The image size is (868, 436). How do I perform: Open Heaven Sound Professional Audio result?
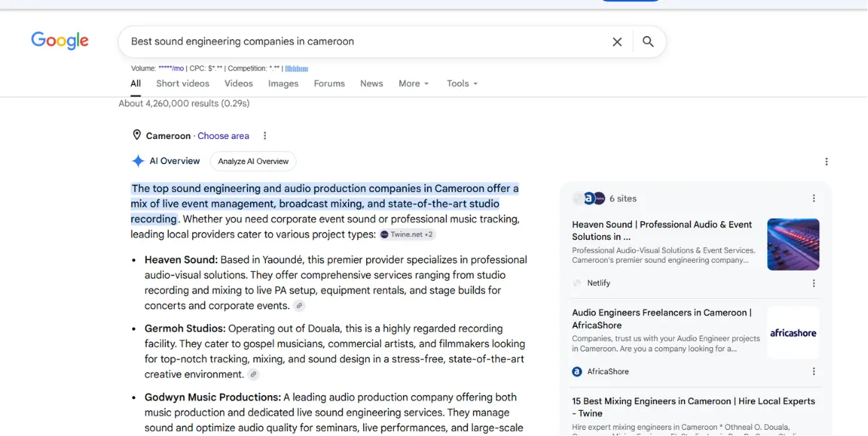662,230
